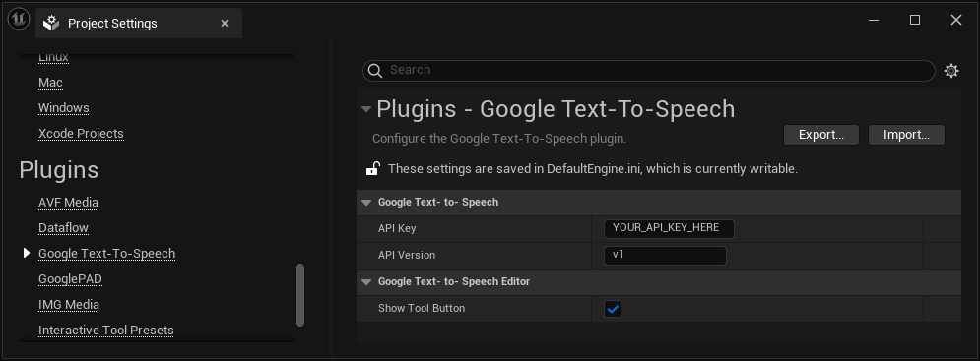Click the Unreal Engine logo icon
Viewport: 980px width, 361px height.
[x=19, y=20]
